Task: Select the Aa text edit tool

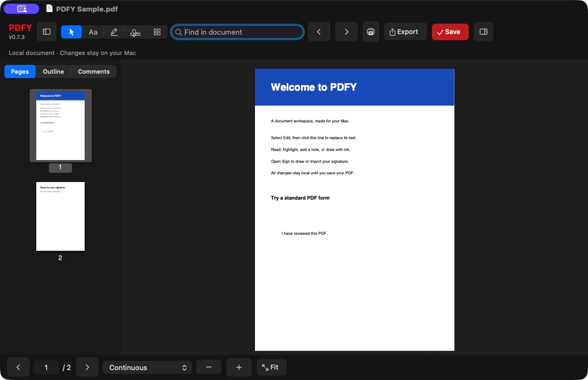Action: [x=93, y=32]
